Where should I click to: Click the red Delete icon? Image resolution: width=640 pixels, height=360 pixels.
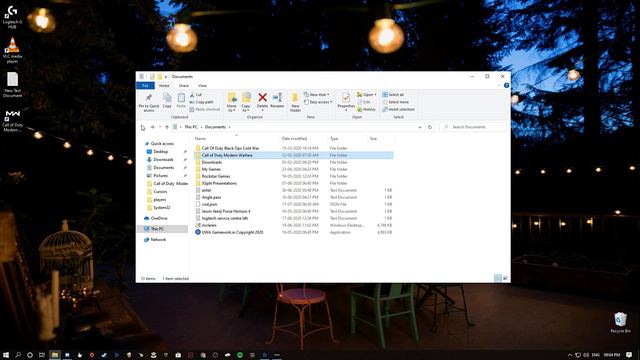click(262, 98)
